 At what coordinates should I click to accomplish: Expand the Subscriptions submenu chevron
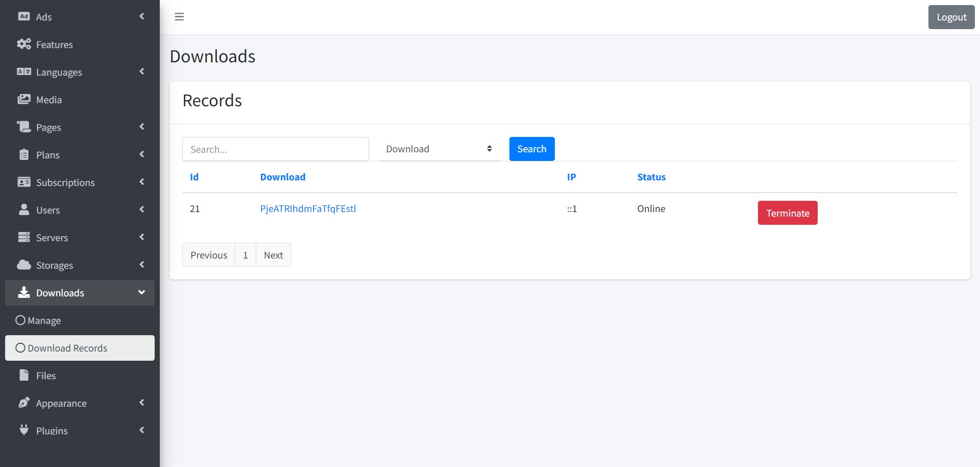(x=142, y=182)
